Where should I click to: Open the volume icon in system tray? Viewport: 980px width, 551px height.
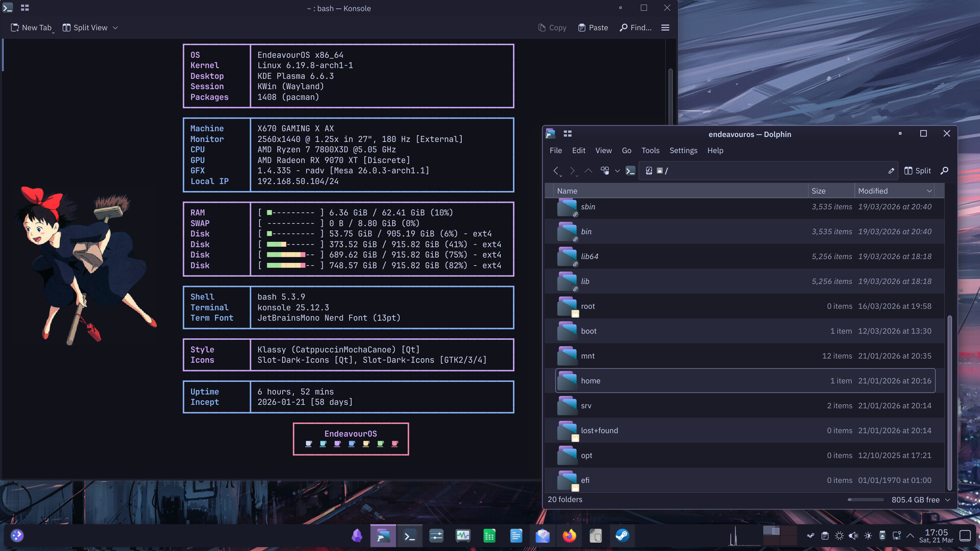[853, 536]
